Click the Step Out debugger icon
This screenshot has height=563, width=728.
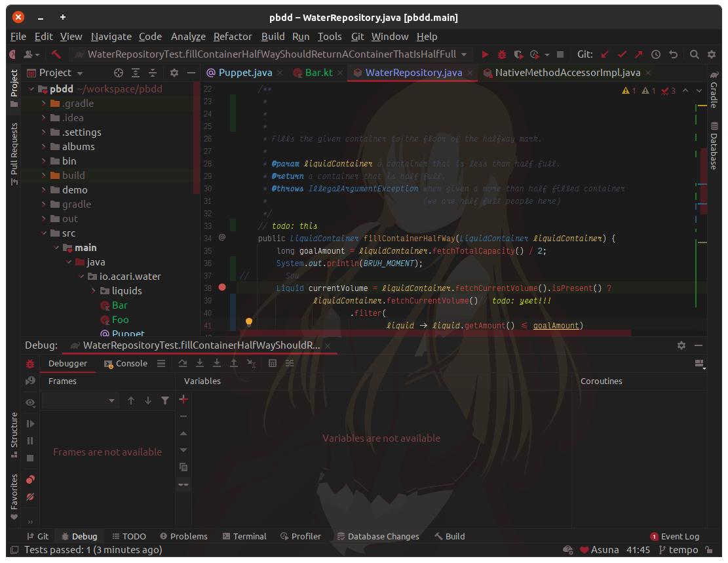tap(234, 363)
